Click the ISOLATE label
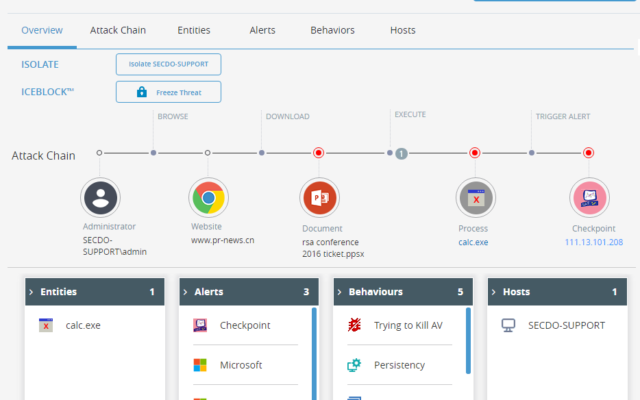 point(40,64)
